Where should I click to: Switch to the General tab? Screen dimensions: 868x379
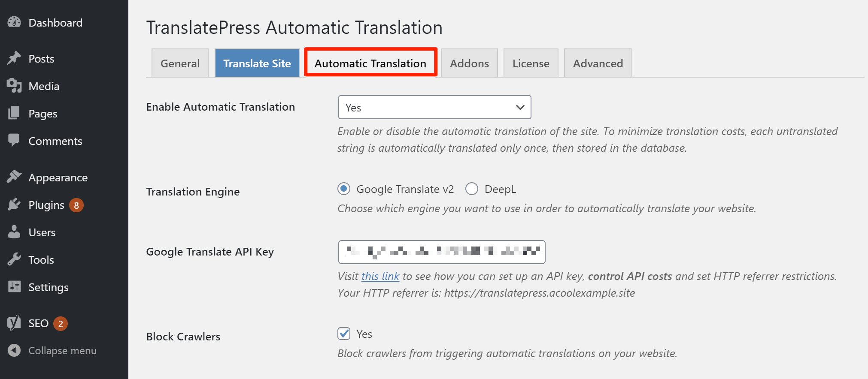[180, 63]
